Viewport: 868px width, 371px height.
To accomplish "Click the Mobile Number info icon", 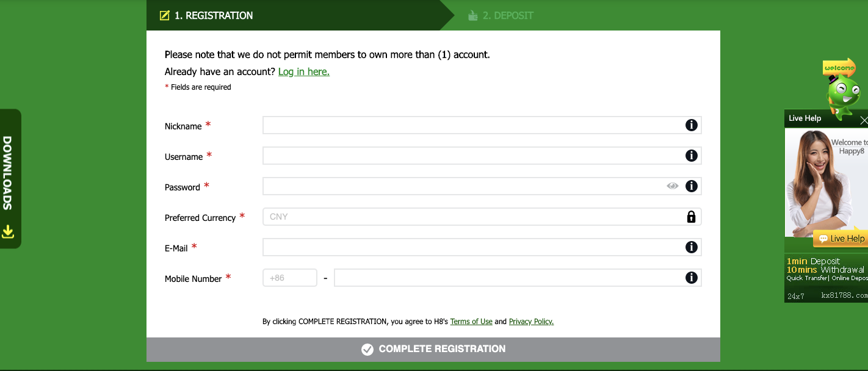I will (x=691, y=278).
